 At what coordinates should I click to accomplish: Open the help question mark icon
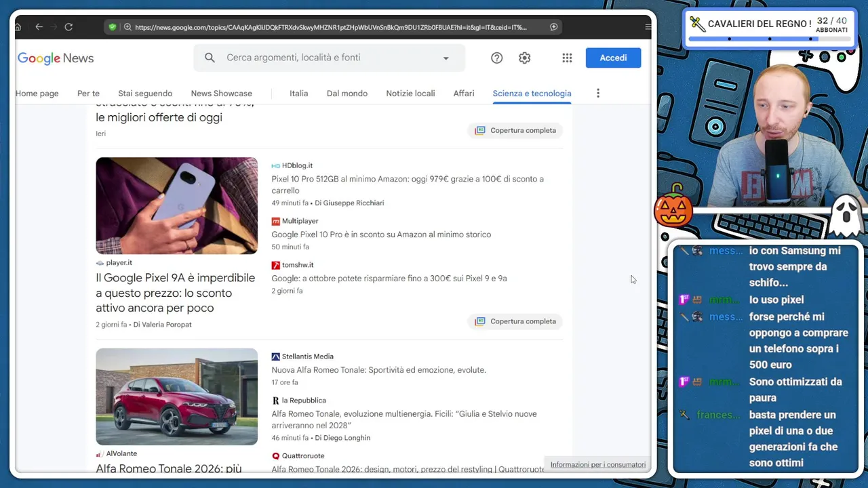[x=496, y=58]
